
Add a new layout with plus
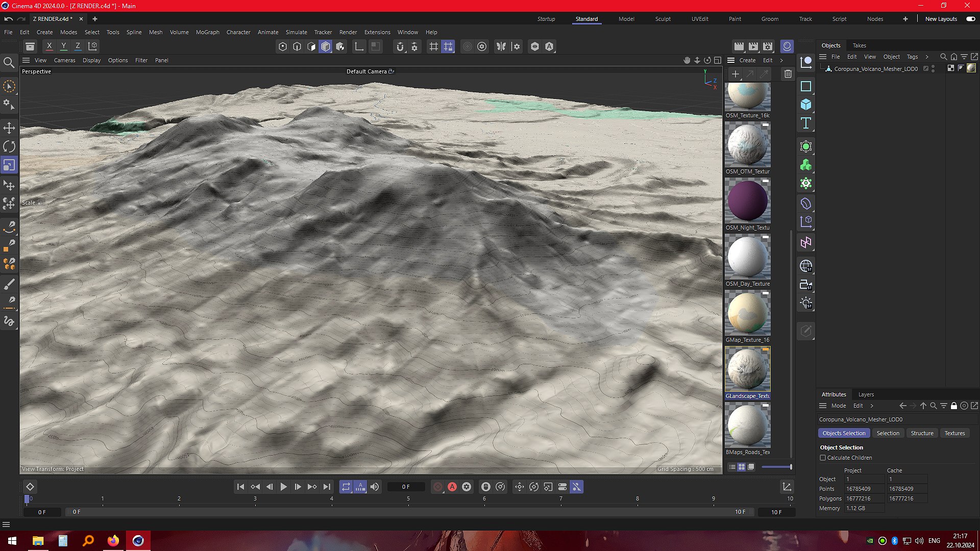[905, 19]
